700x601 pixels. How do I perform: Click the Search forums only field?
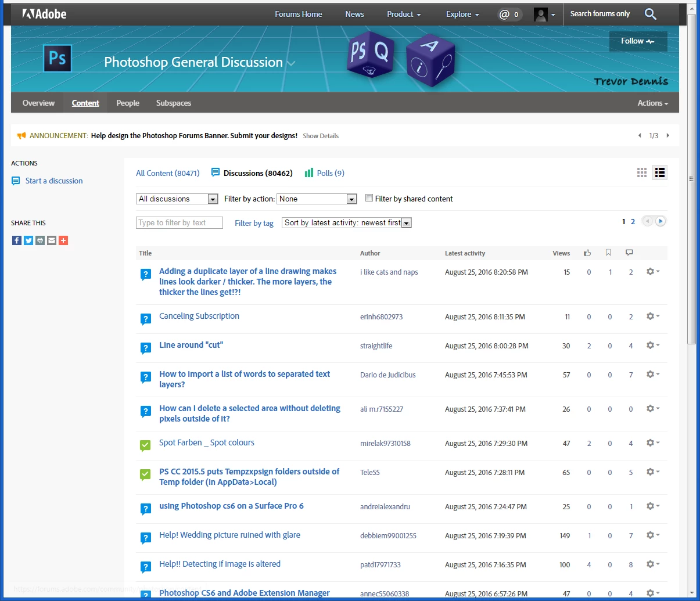pos(600,14)
